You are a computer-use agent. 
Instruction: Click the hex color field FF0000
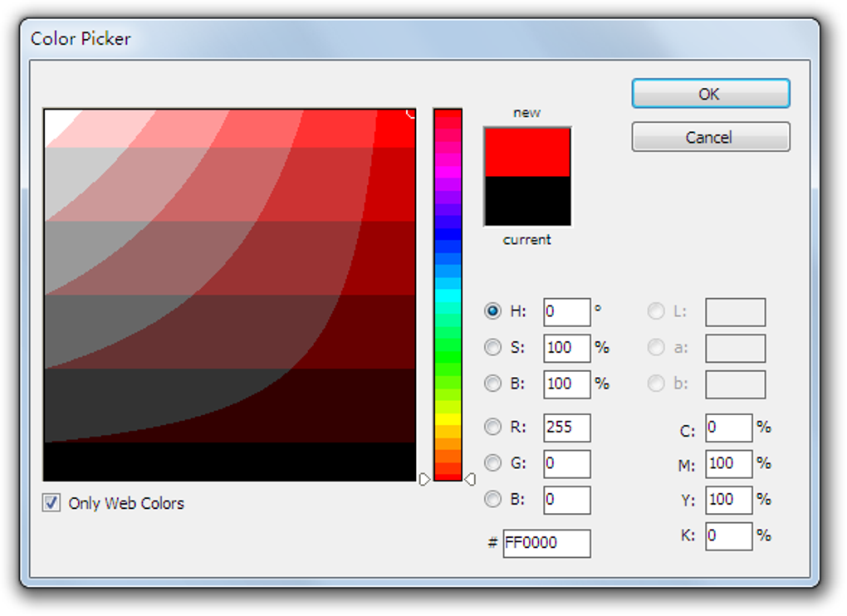click(x=546, y=543)
